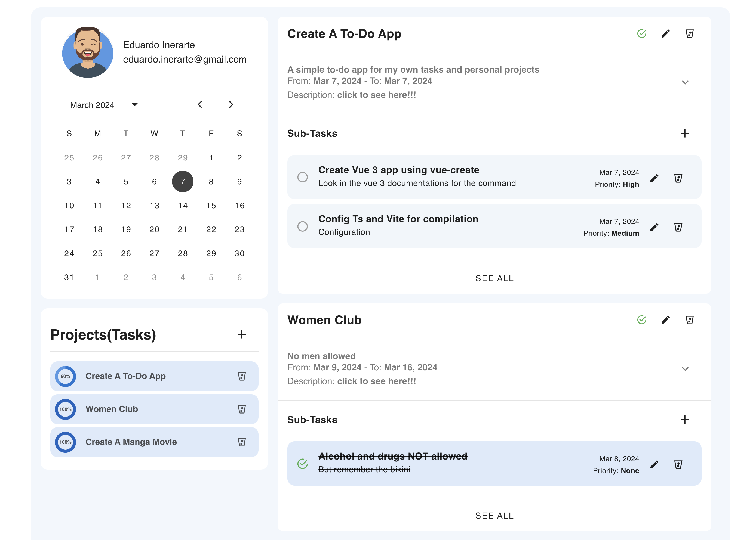The width and height of the screenshot is (756, 540).
Task: Open the March 2024 month dropdown
Action: [x=134, y=105]
